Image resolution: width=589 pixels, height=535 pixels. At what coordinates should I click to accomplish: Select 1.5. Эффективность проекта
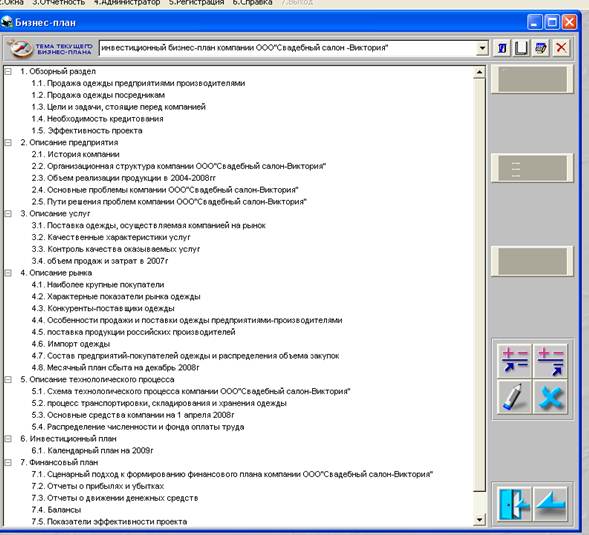[87, 131]
